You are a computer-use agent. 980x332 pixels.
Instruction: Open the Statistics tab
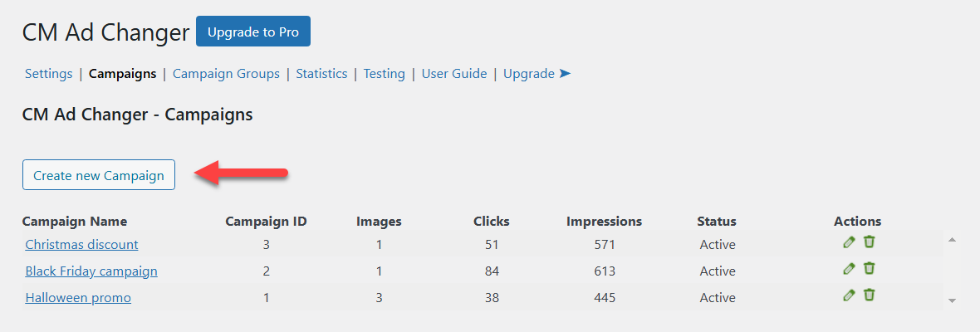point(321,74)
